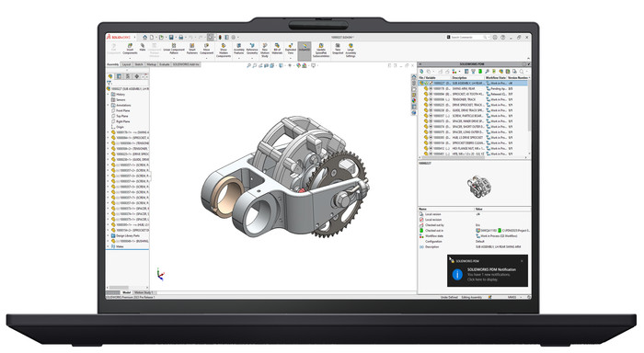Expand the History tree node
Image resolution: width=644 pixels, height=353 pixels.
109,95
